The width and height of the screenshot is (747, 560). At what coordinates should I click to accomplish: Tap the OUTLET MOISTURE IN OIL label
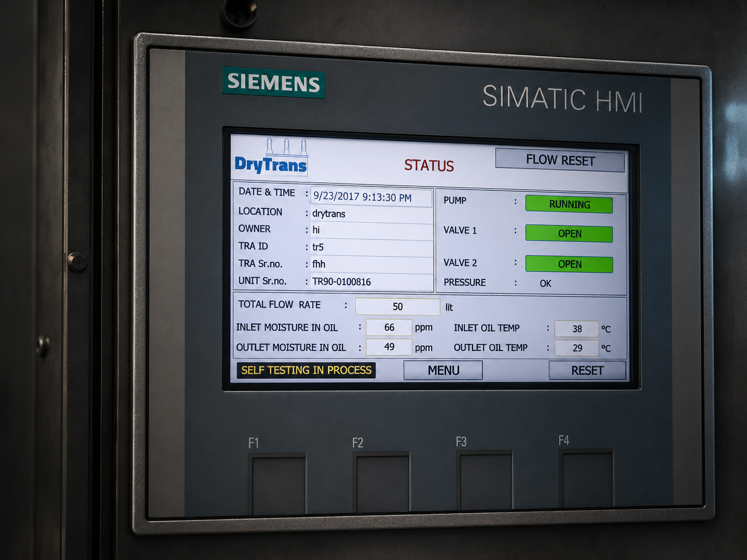click(291, 348)
